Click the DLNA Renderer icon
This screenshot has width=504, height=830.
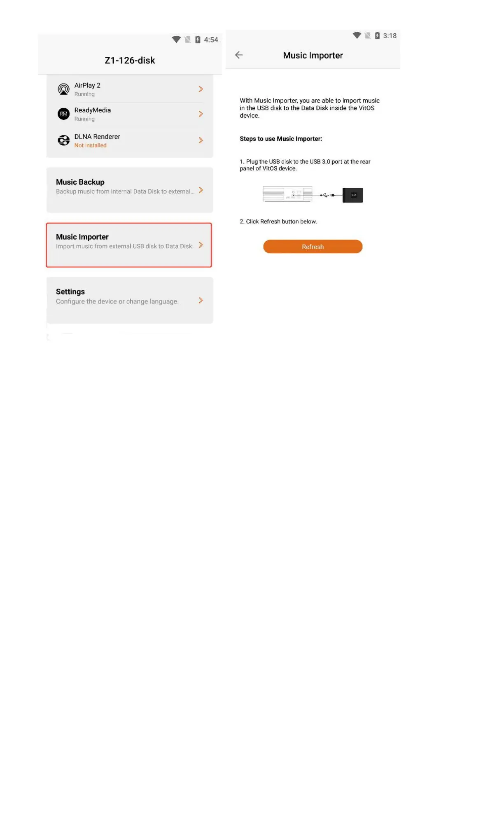click(x=63, y=140)
